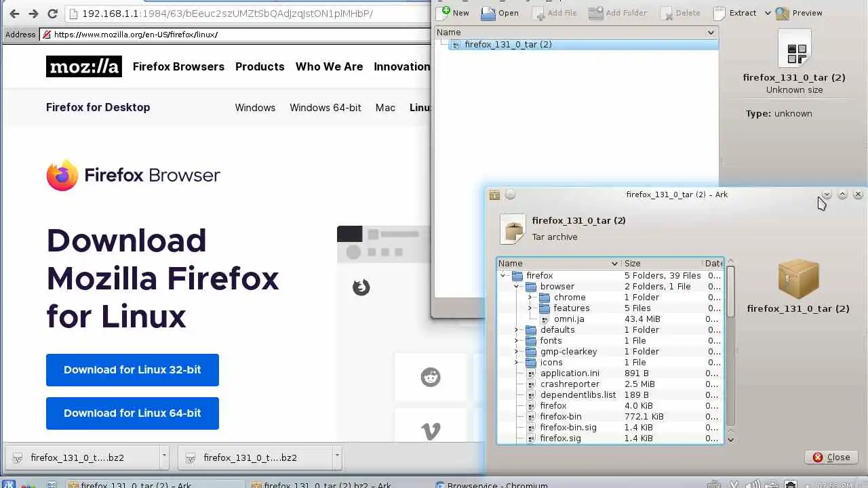
Task: Open the Products menu
Action: click(260, 66)
